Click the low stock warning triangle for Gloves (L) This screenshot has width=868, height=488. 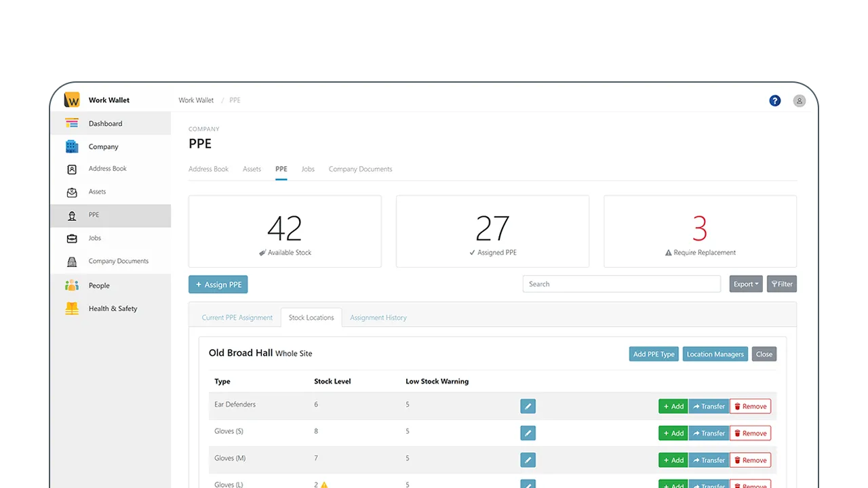coord(324,485)
